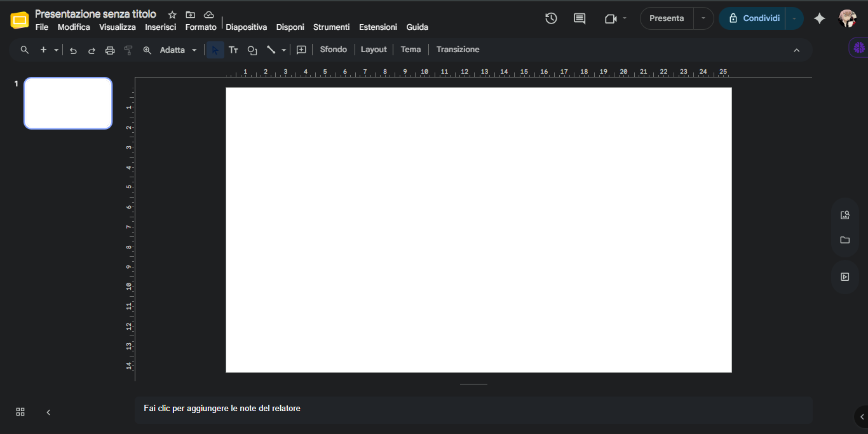Screen dimensions: 868x434
Task: Select the line tool
Action: pos(271,50)
